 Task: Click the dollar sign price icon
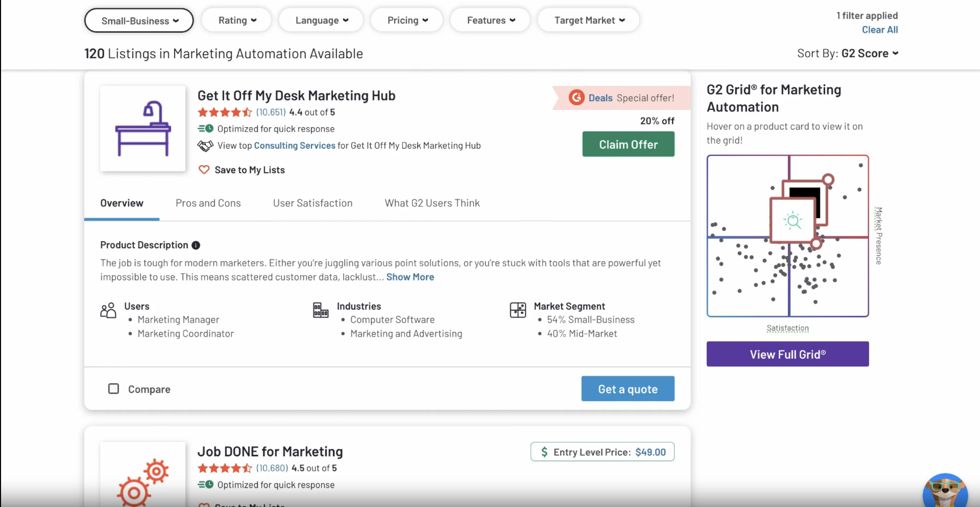545,452
